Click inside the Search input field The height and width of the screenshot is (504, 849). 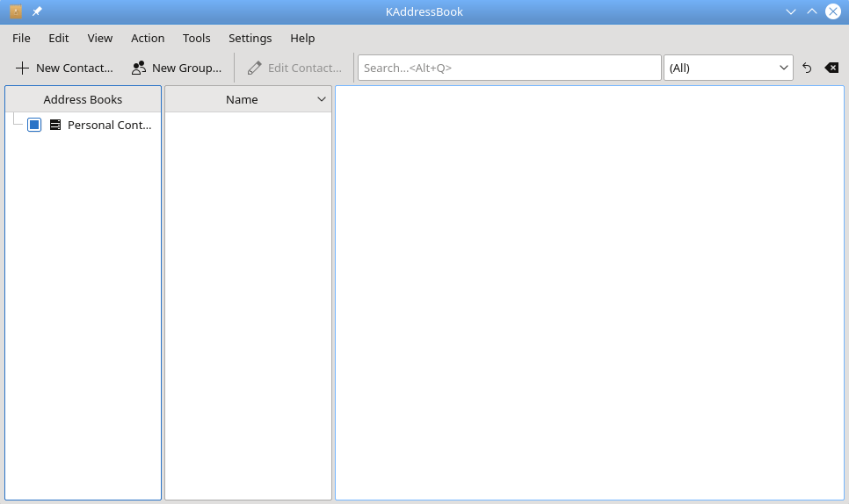tap(509, 68)
